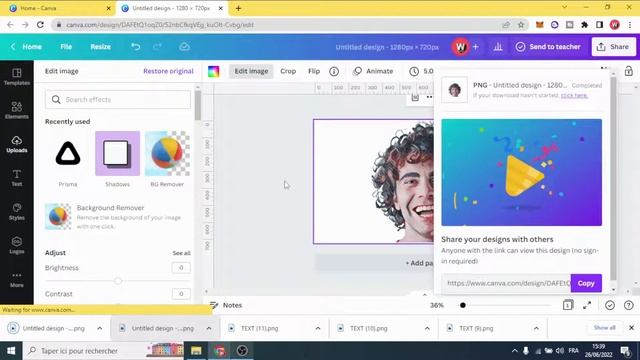
Task: Expand options for second Untitled design download
Action: click(x=209, y=328)
